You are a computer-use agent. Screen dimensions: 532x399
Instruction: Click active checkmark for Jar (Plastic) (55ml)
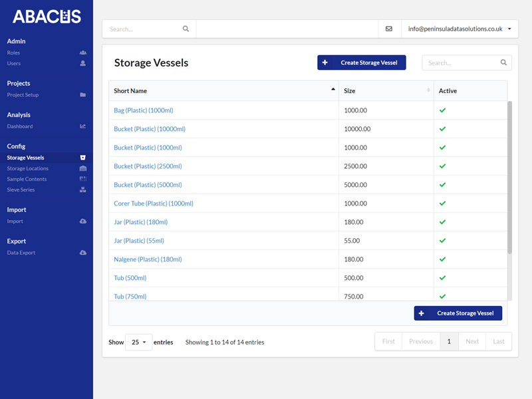click(x=442, y=241)
